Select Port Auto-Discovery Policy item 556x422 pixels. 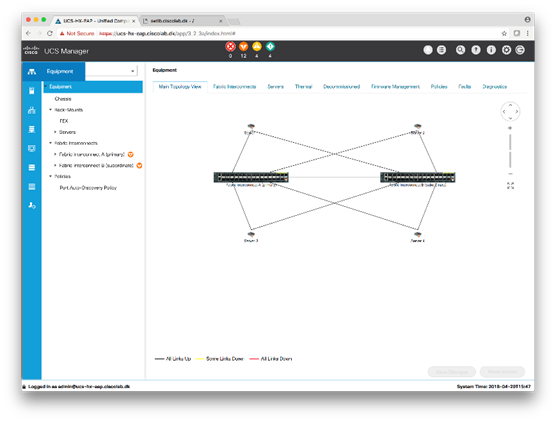tap(88, 188)
